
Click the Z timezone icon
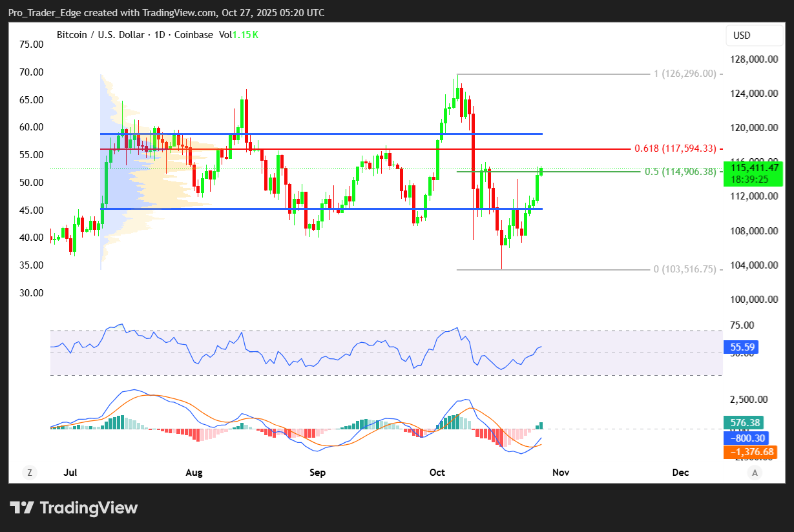[29, 473]
